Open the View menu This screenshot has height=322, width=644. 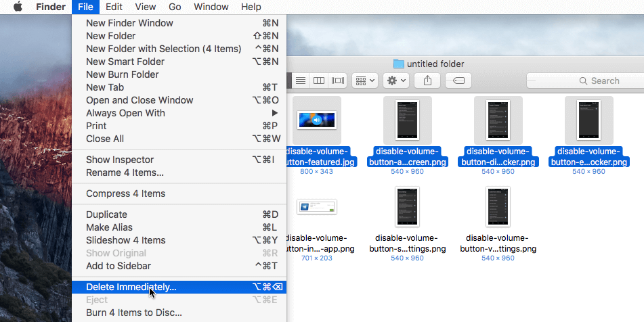point(146,7)
